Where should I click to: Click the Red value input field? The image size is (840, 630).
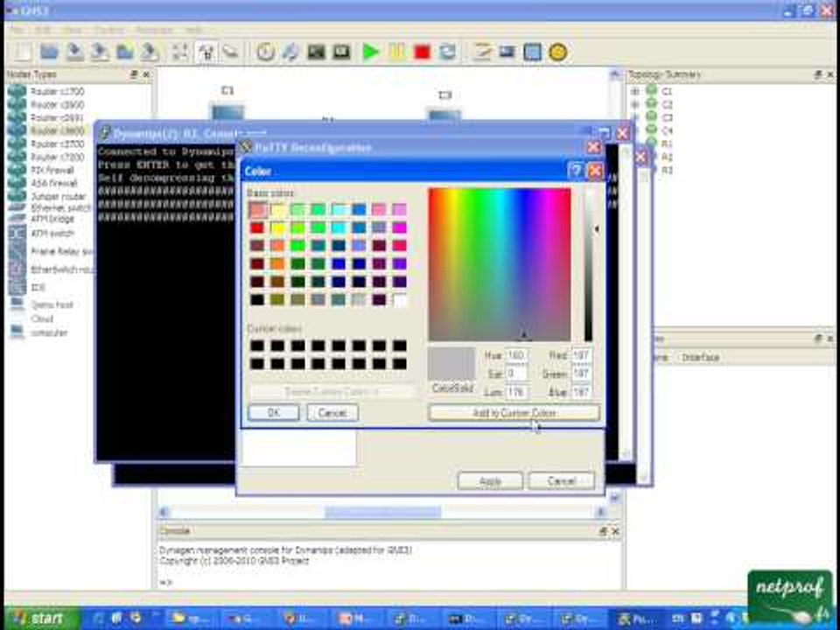point(581,355)
